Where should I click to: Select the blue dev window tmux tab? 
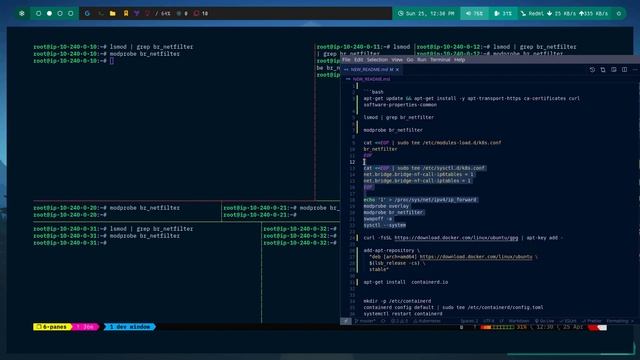(130, 327)
